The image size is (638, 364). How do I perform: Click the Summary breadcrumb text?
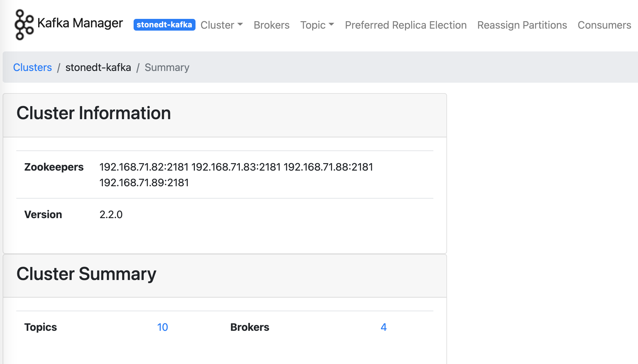tap(167, 67)
